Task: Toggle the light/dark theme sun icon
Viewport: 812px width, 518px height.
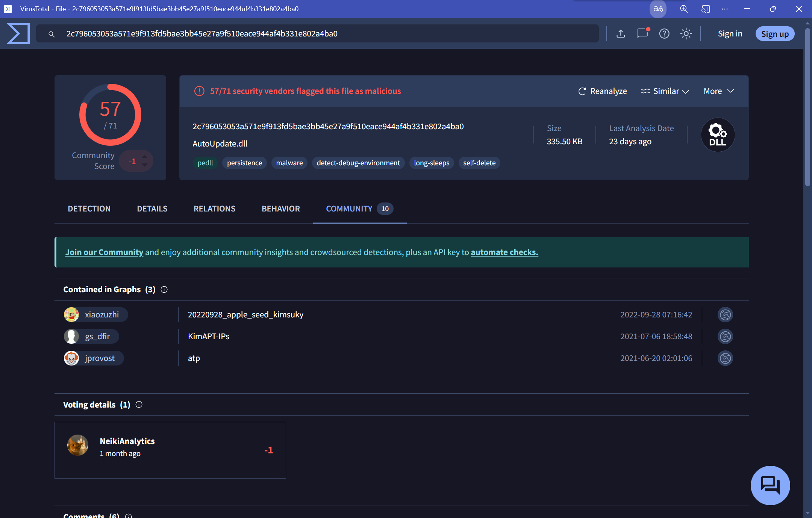Action: pyautogui.click(x=686, y=34)
